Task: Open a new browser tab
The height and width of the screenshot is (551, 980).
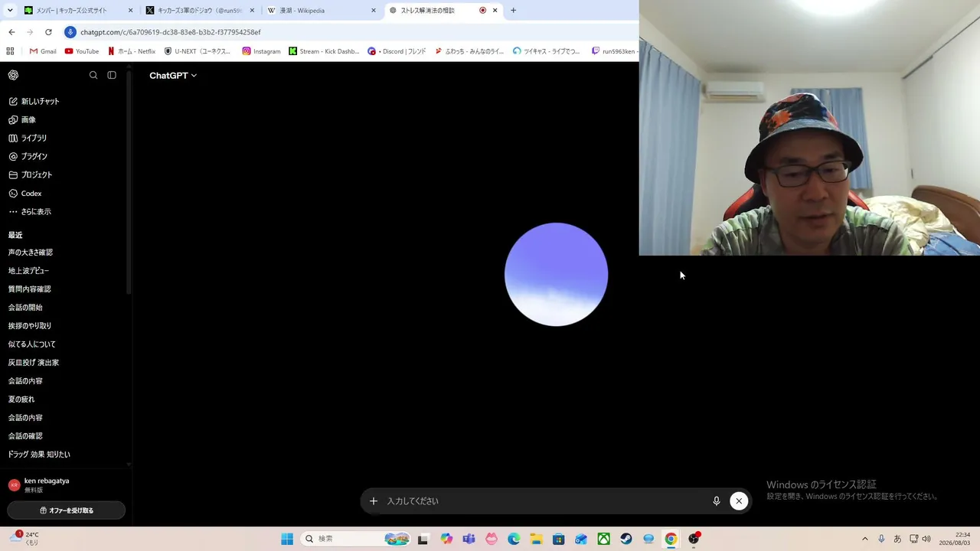Action: (x=513, y=11)
